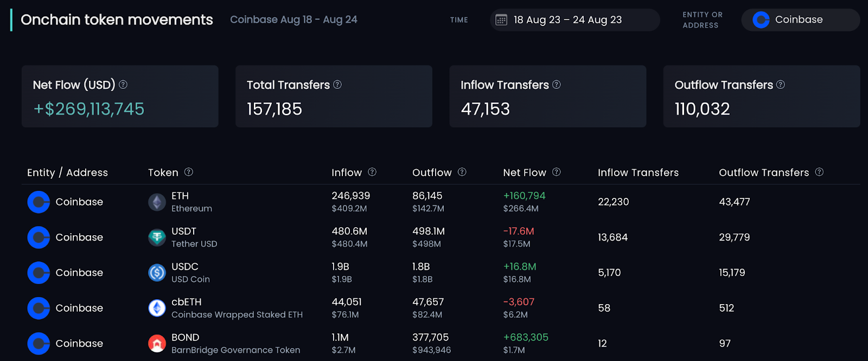The width and height of the screenshot is (868, 361).
Task: Click the BOND token icon
Action: click(157, 343)
